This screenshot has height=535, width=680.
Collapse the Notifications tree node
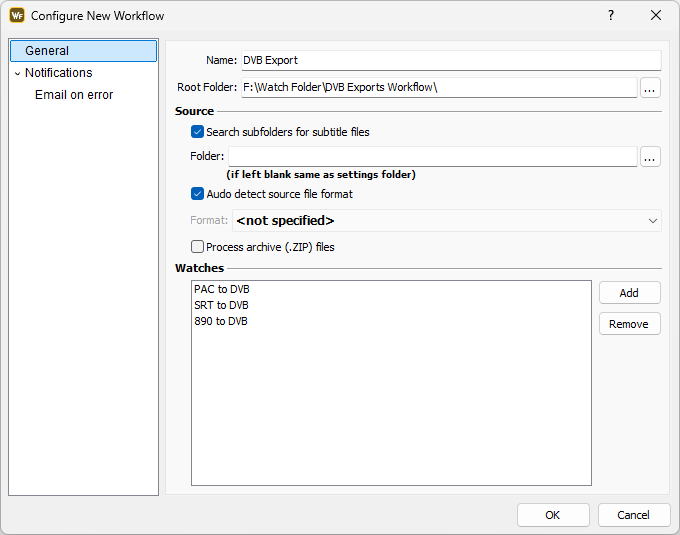17,73
